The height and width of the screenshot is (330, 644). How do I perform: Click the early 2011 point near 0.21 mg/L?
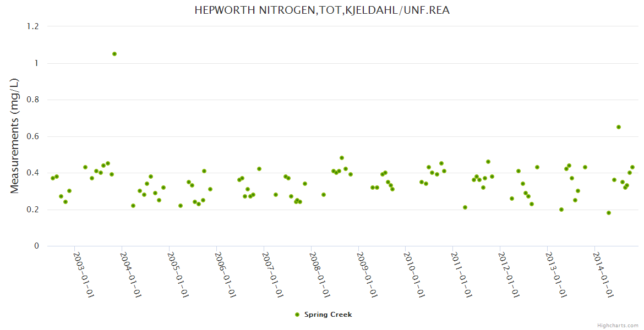coord(465,207)
